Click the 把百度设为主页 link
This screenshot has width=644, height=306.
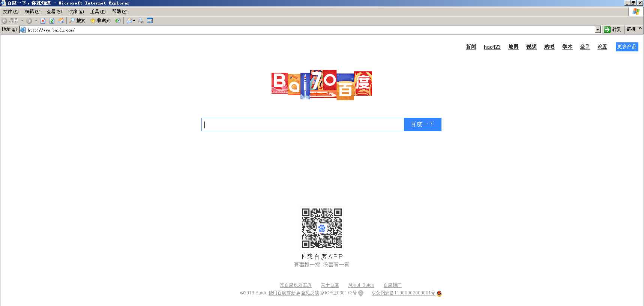296,285
